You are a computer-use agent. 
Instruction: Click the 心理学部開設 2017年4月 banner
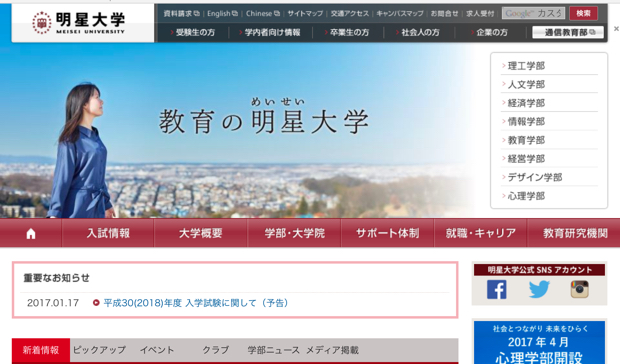(x=539, y=342)
